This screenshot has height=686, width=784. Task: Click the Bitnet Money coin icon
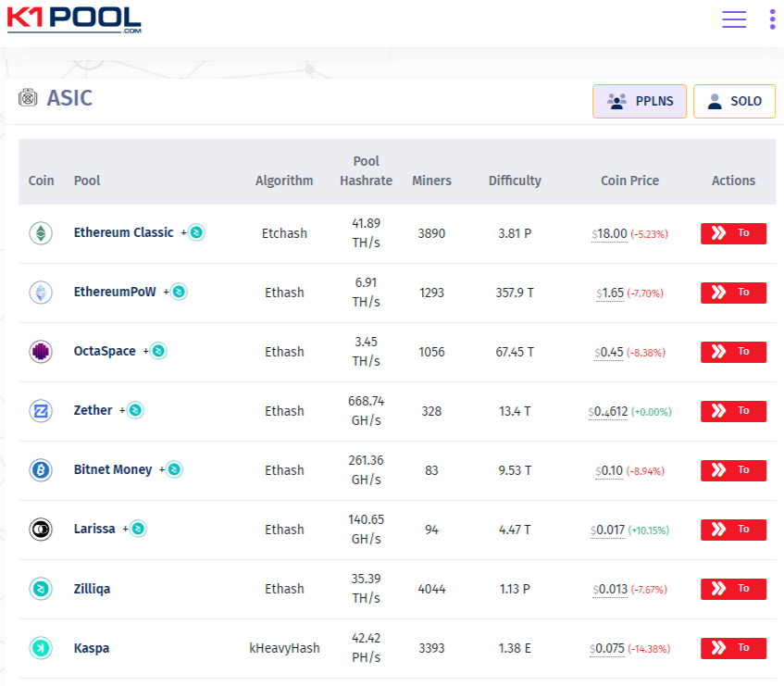41,470
